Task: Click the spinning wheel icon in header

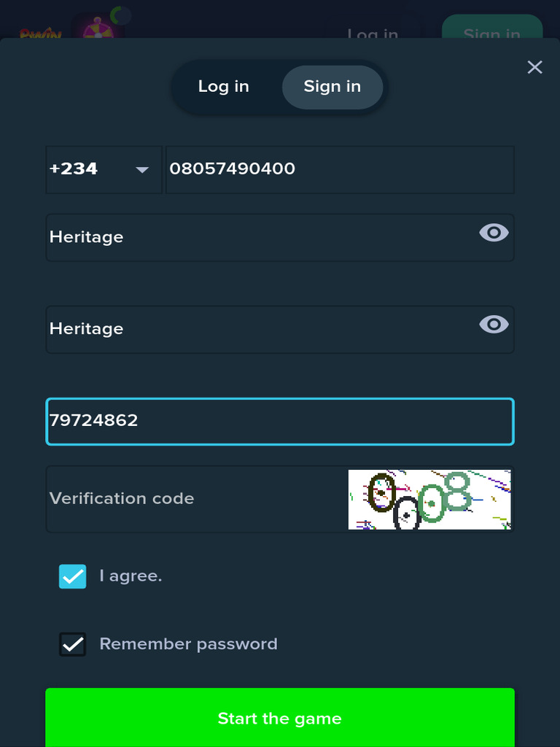Action: [98, 31]
